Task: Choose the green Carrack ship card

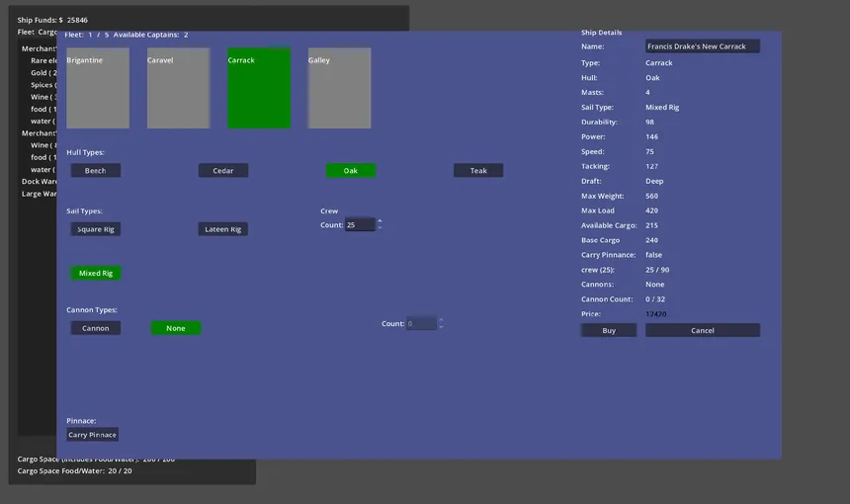Action: coord(259,88)
